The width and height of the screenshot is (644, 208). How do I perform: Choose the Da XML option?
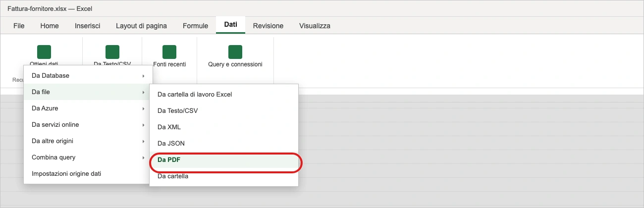[x=224, y=127]
